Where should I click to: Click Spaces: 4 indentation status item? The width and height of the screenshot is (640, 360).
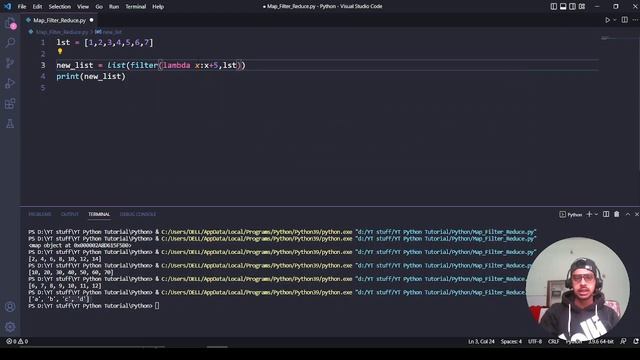click(511, 341)
